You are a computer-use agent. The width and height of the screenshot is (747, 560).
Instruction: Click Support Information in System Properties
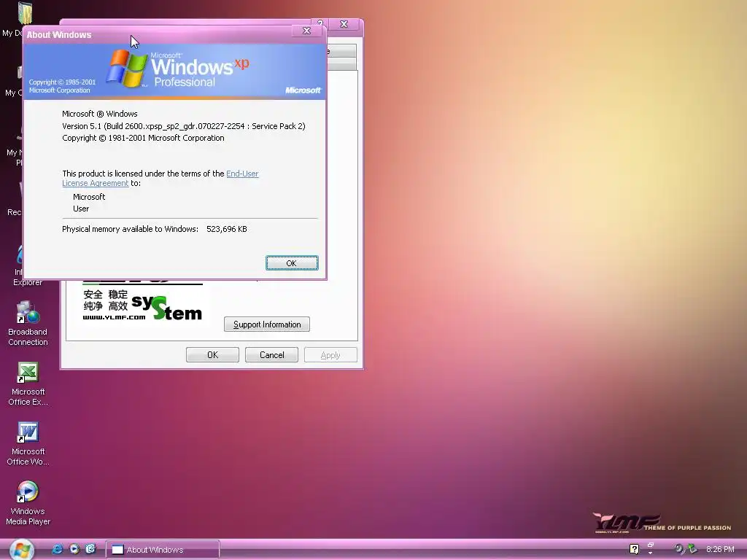[x=267, y=324]
